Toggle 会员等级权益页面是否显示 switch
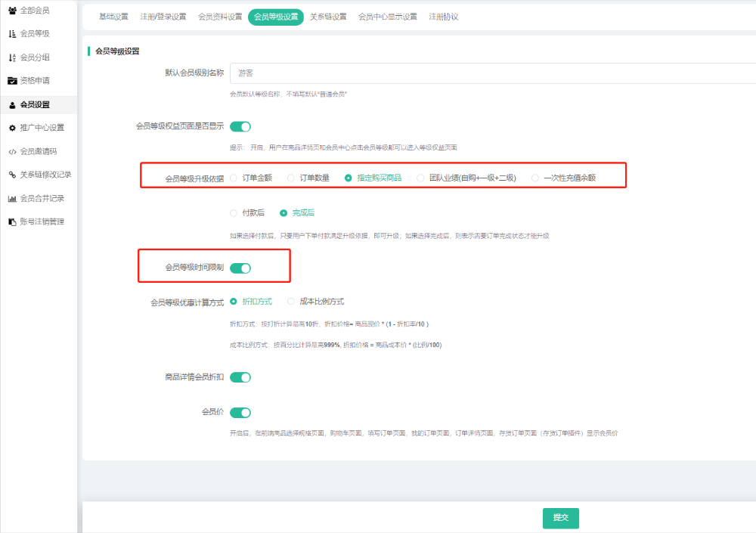The height and width of the screenshot is (533, 756). pos(240,127)
